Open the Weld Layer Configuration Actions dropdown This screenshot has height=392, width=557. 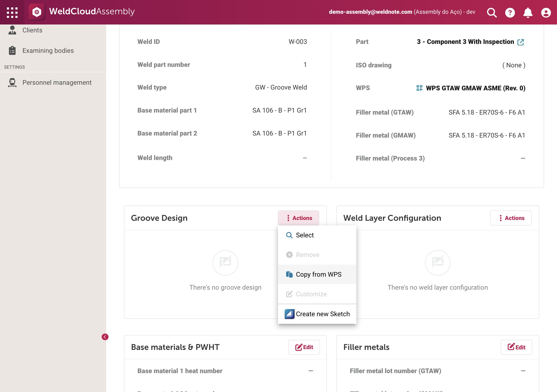tap(511, 218)
